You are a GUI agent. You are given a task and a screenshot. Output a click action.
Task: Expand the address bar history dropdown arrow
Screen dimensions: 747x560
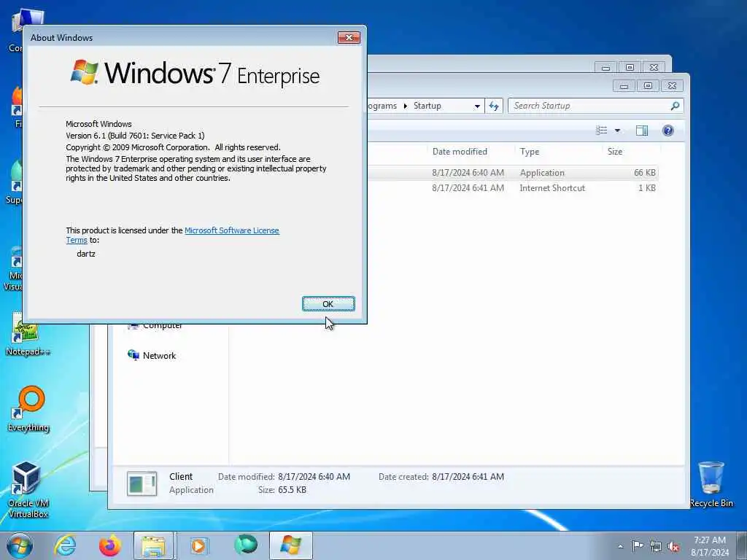point(477,106)
